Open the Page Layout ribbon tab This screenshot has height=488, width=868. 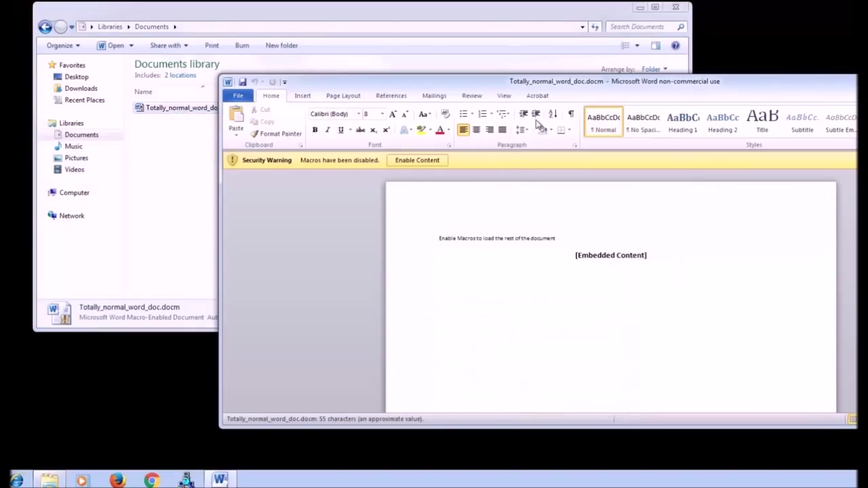pyautogui.click(x=343, y=96)
